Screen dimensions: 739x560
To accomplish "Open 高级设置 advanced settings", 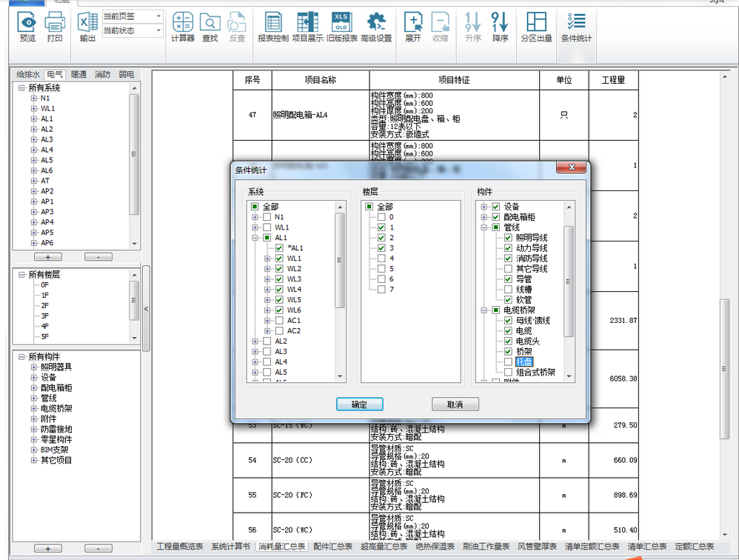I will coord(376,27).
